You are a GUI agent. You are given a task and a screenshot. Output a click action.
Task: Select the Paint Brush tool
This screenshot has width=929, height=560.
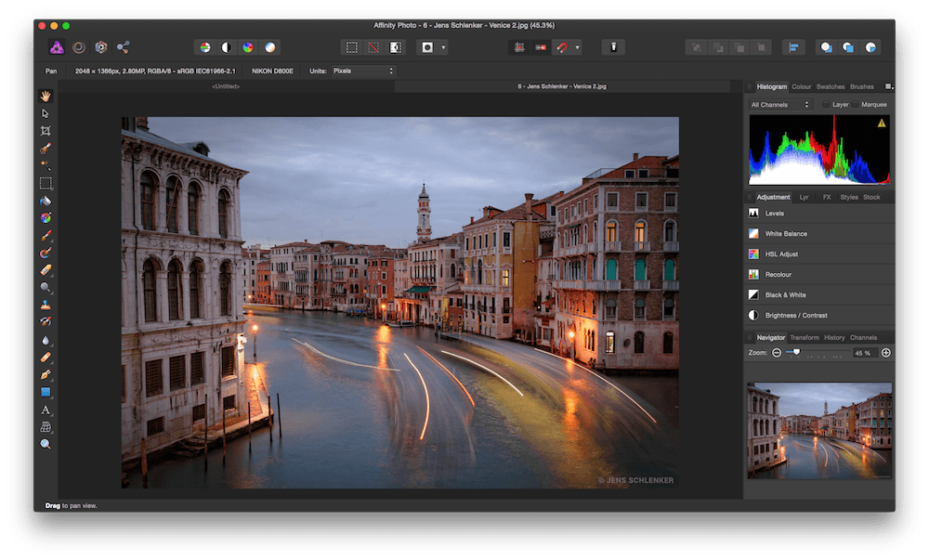[46, 235]
